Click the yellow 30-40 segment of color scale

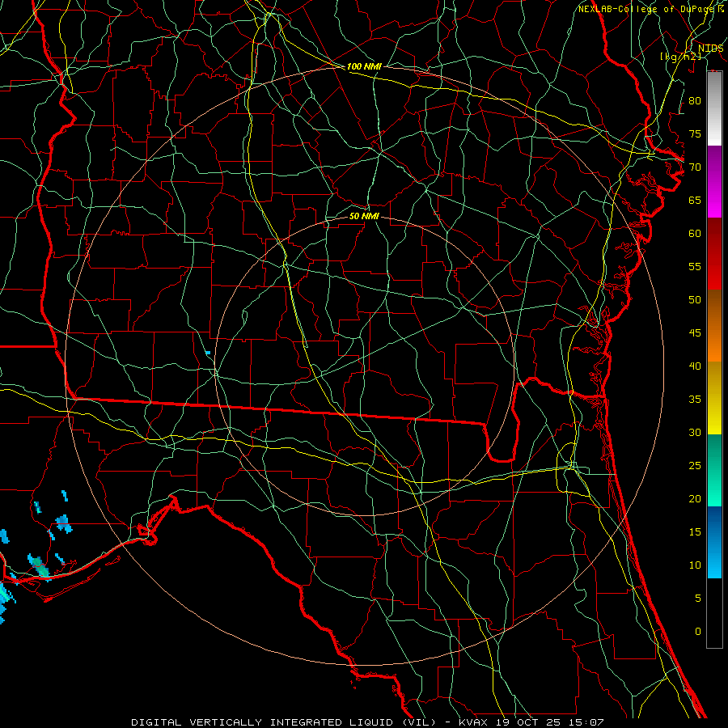pyautogui.click(x=714, y=398)
